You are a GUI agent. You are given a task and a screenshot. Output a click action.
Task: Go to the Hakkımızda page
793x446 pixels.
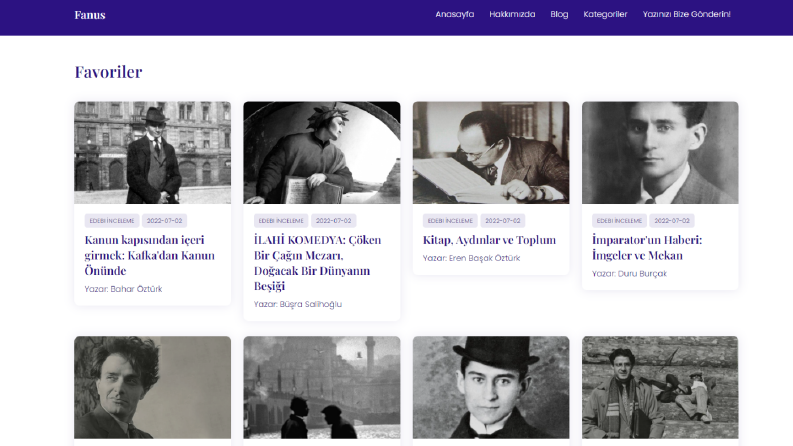(x=512, y=14)
